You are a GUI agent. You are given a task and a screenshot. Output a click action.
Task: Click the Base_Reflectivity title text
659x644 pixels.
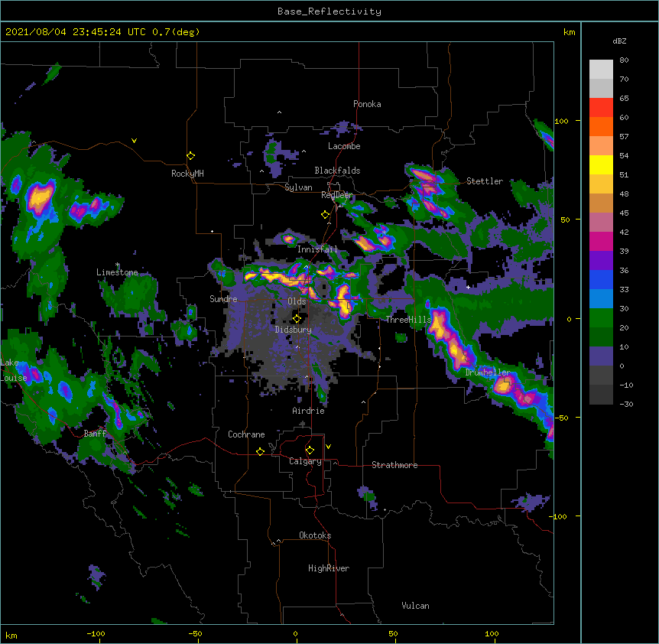point(329,11)
